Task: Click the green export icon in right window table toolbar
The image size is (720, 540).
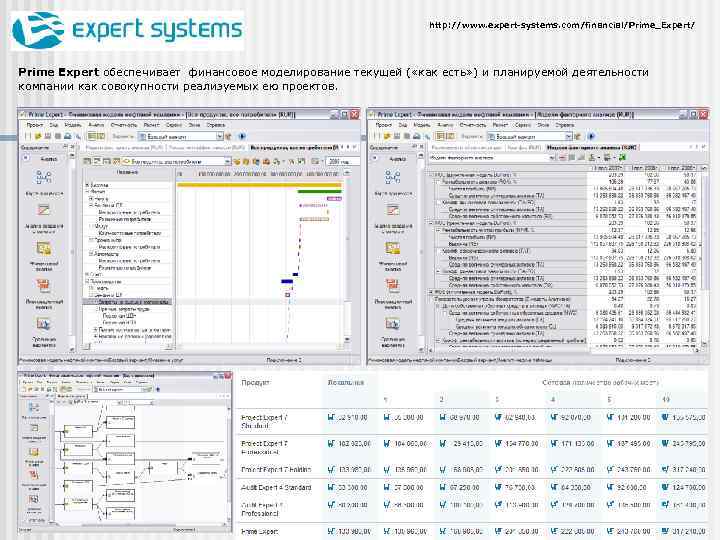Action: [x=622, y=158]
